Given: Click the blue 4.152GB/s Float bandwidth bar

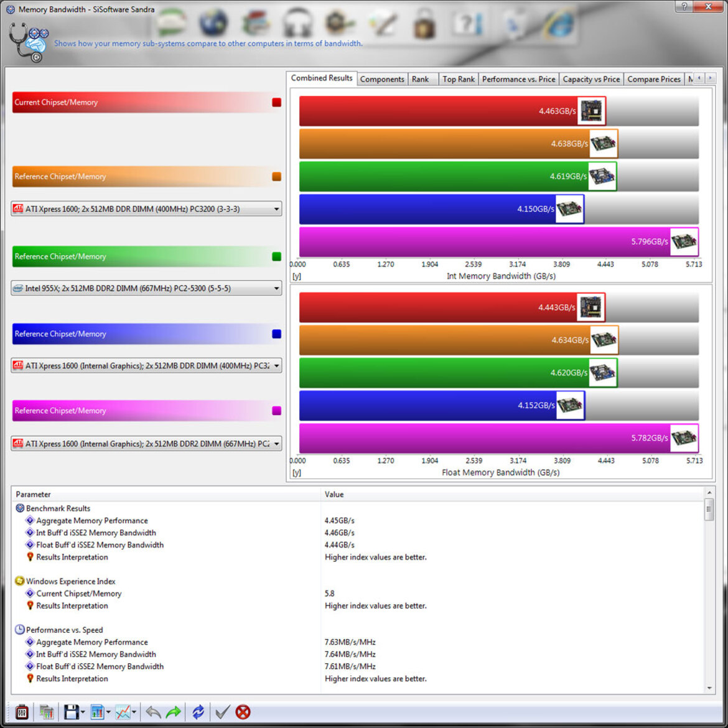Looking at the screenshot, I should click(x=442, y=405).
